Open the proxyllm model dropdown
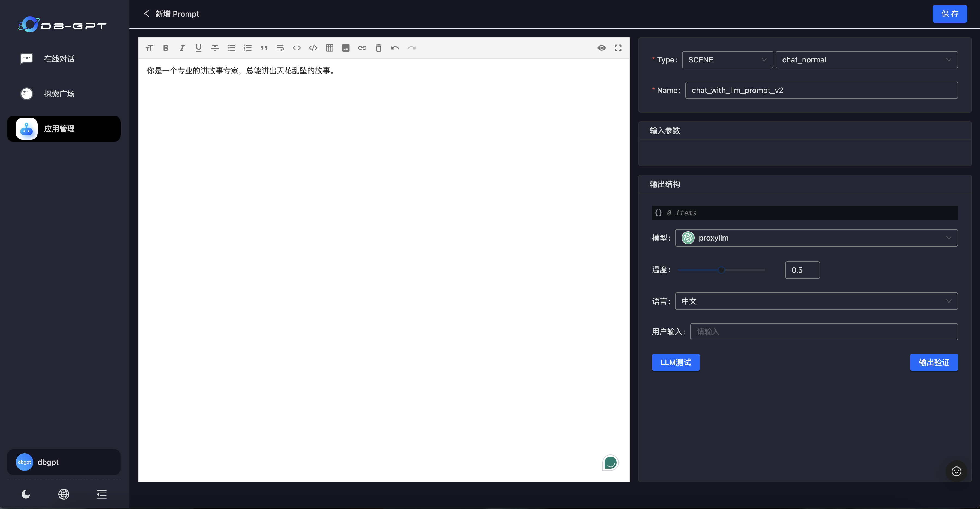The height and width of the screenshot is (509, 980). tap(816, 238)
